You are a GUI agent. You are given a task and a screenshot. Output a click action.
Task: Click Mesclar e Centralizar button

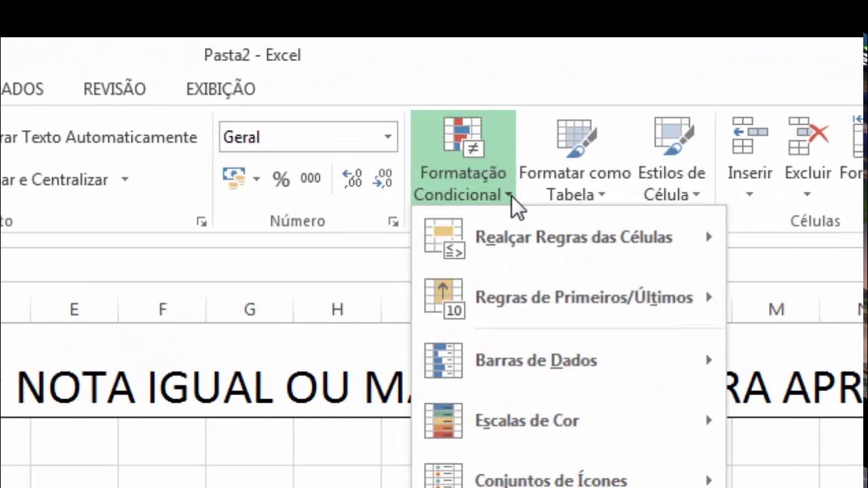55,180
